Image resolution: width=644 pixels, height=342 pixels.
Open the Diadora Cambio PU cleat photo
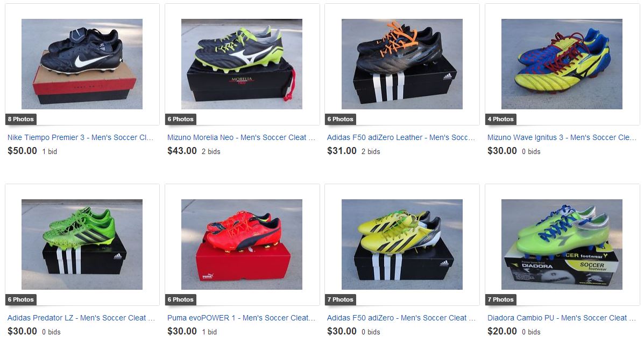(x=562, y=245)
